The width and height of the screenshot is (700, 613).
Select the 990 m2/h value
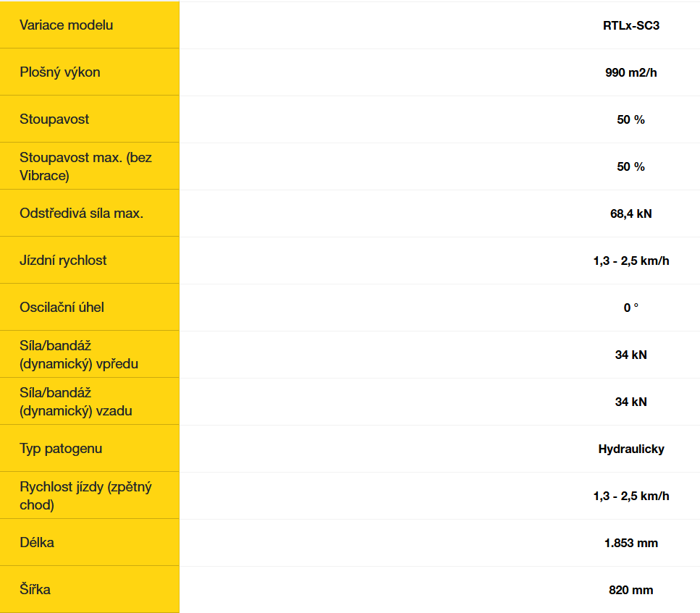pyautogui.click(x=631, y=72)
